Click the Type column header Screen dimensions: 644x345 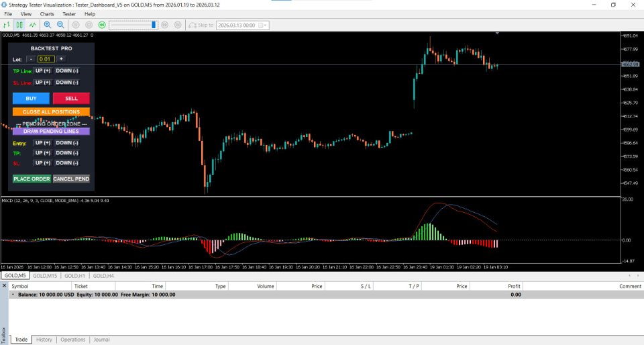click(x=197, y=286)
